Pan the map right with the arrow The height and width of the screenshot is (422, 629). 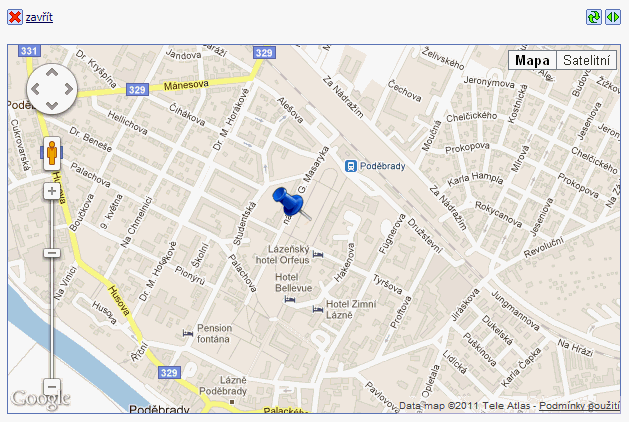(69, 89)
